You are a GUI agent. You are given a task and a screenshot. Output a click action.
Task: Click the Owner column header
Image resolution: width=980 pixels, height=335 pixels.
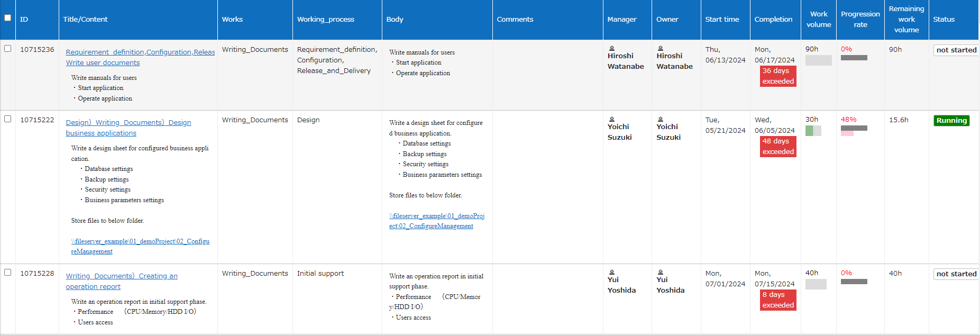click(676, 20)
